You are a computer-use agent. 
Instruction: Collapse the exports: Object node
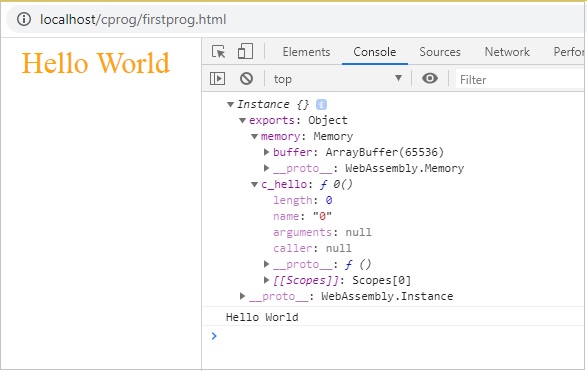pos(242,121)
